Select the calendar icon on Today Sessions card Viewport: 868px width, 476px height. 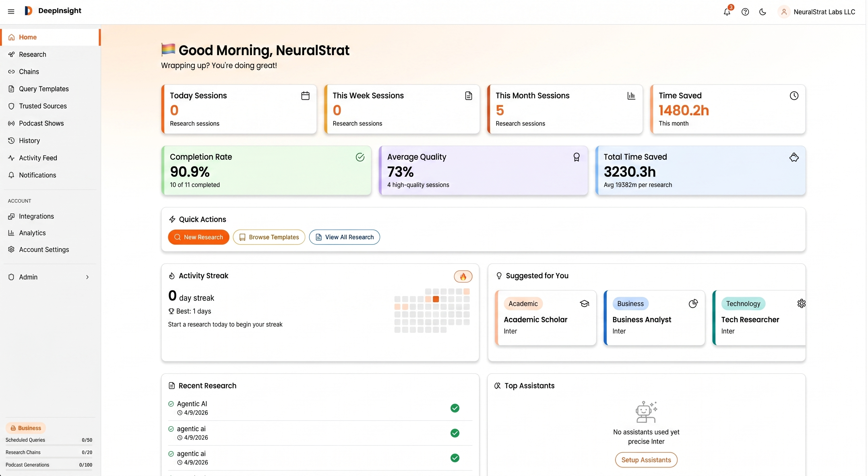(x=305, y=95)
